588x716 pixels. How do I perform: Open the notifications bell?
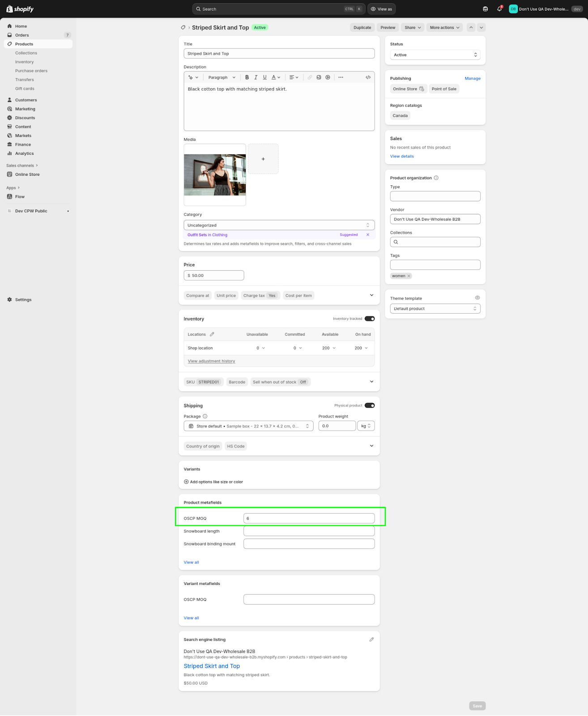[499, 9]
